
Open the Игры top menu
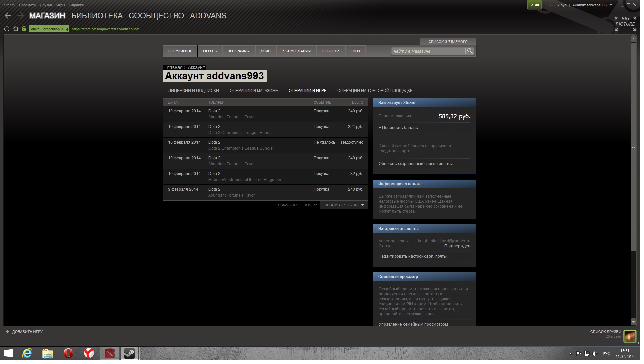[61, 5]
